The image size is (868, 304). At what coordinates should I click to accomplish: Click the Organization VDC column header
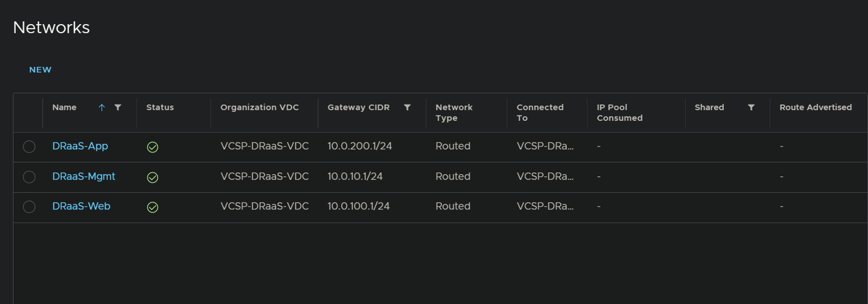coord(259,107)
